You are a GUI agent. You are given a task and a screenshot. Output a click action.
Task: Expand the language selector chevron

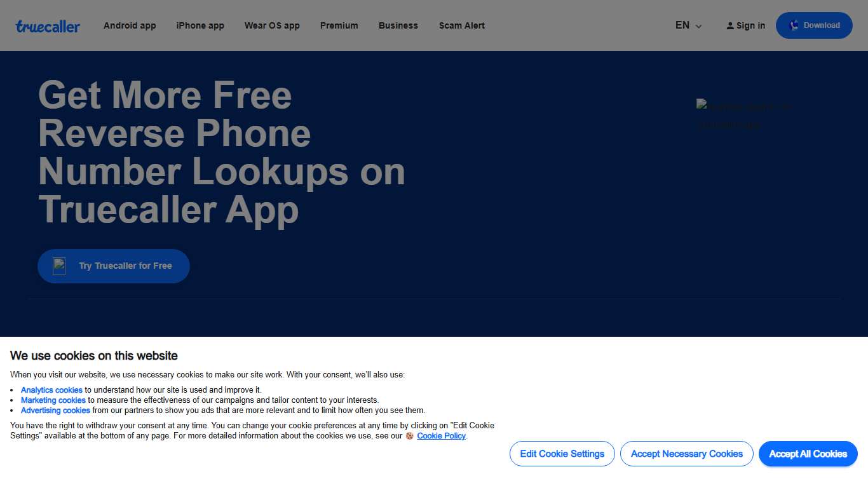[698, 27]
